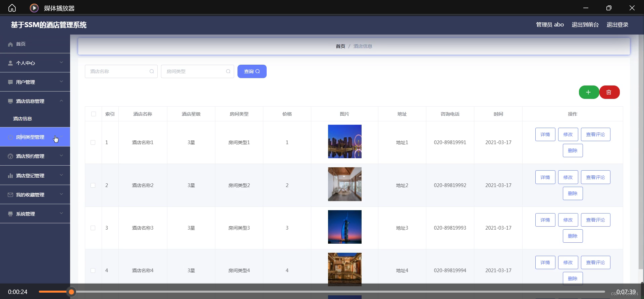Viewport: 644px width, 299px height.
Task: Open the 用户管理 sidebar menu
Action: tap(35, 82)
